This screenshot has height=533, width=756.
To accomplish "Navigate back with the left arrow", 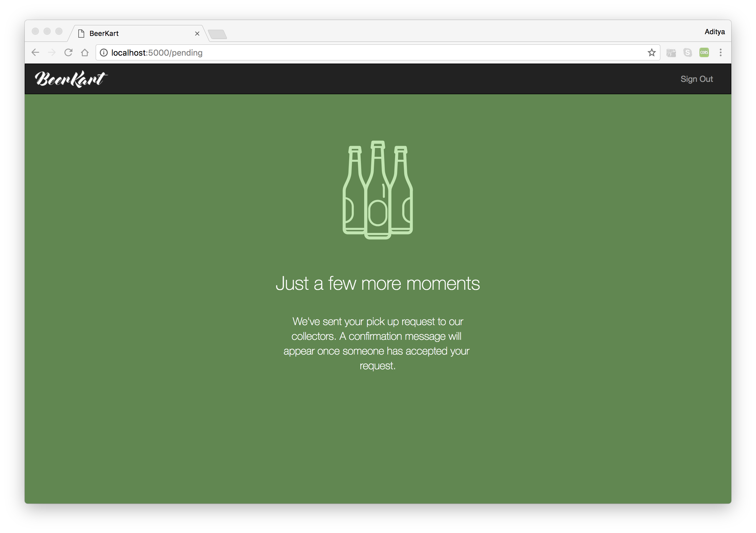I will point(36,53).
